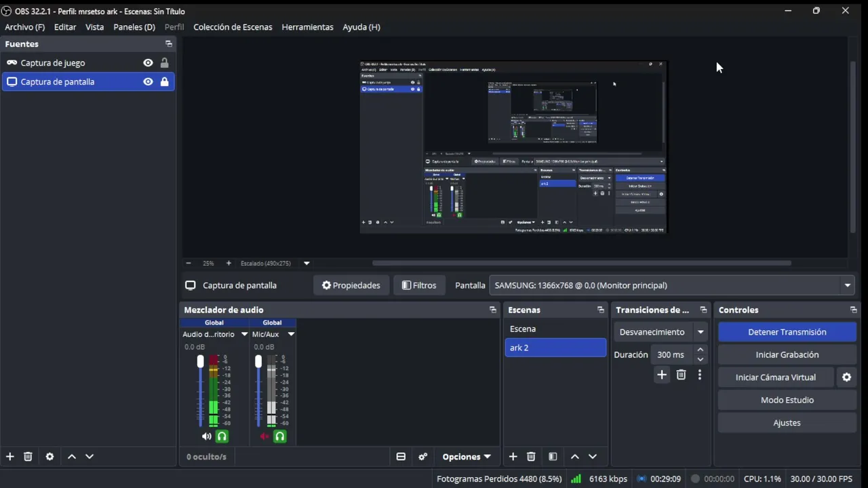Decrease transition duration with down arrow
This screenshot has width=868, height=488.
[x=701, y=359]
